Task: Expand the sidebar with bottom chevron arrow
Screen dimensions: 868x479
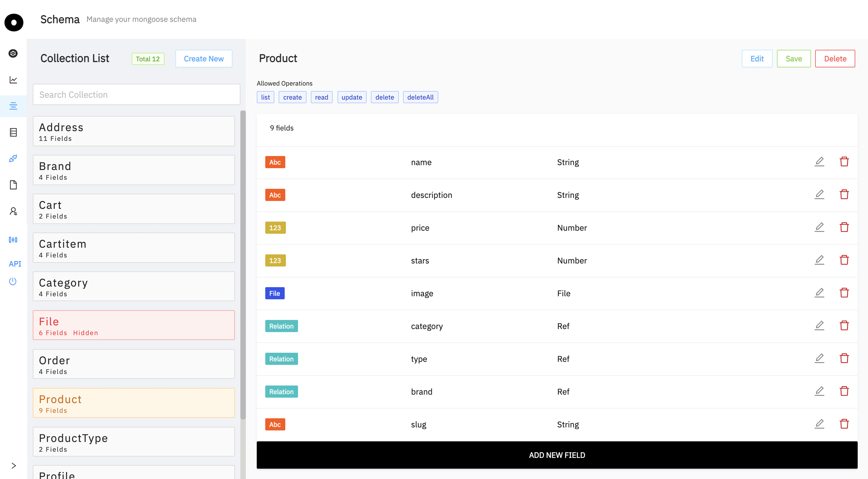Action: [x=13, y=466]
